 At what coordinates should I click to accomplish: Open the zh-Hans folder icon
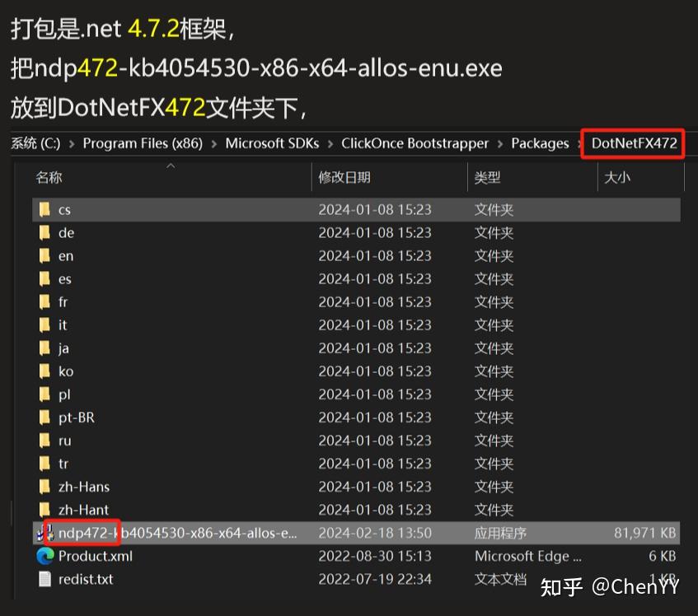45,487
